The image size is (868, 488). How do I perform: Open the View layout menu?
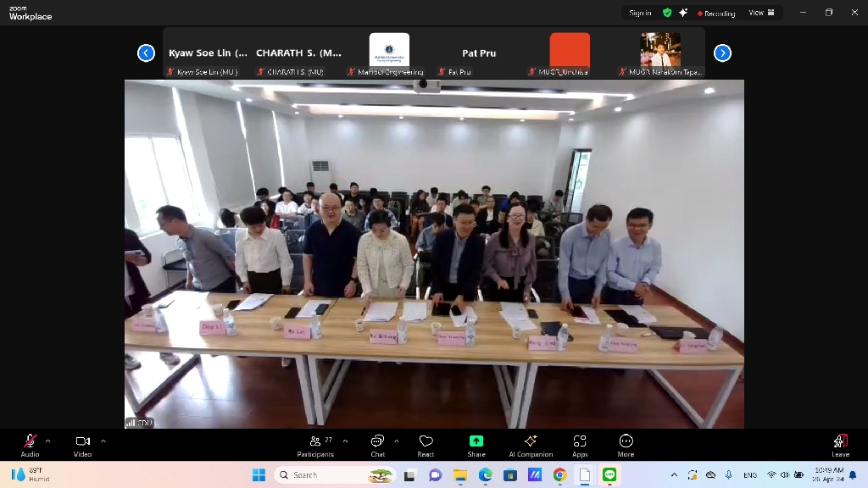click(756, 13)
